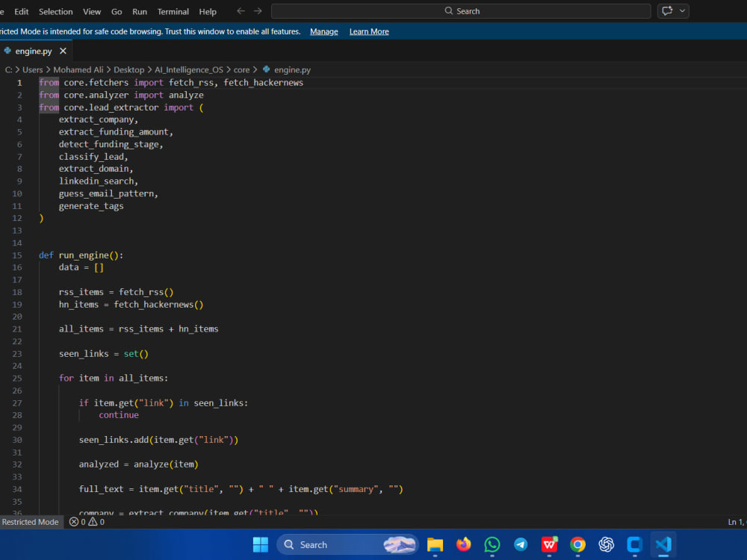The width and height of the screenshot is (747, 560).
Task: Click Mohamed Ali in the breadcrumb
Action: pos(78,69)
